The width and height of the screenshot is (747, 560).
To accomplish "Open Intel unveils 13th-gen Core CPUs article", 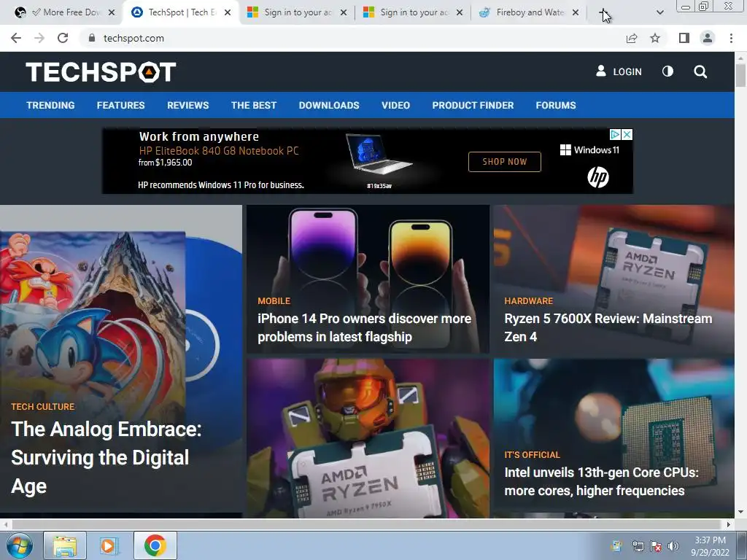I will pos(601,481).
